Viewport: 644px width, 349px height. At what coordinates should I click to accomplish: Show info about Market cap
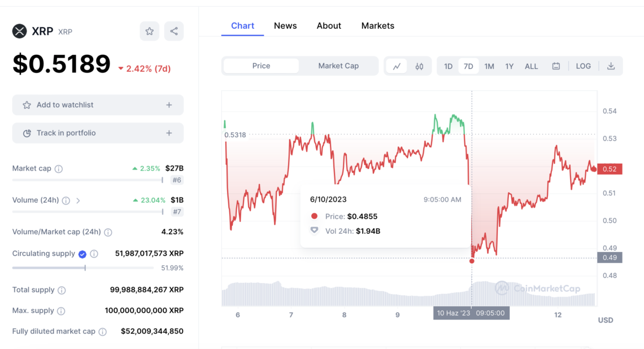59,169
